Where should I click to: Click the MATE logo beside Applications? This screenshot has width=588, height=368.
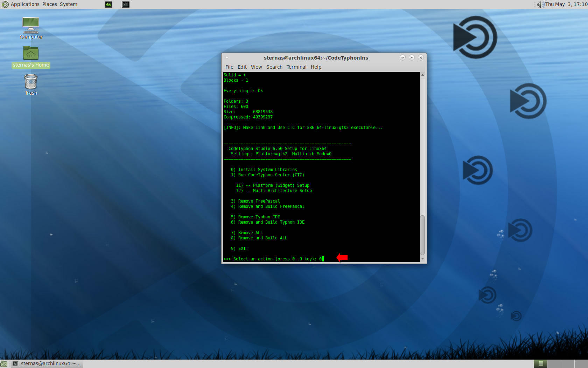click(5, 4)
